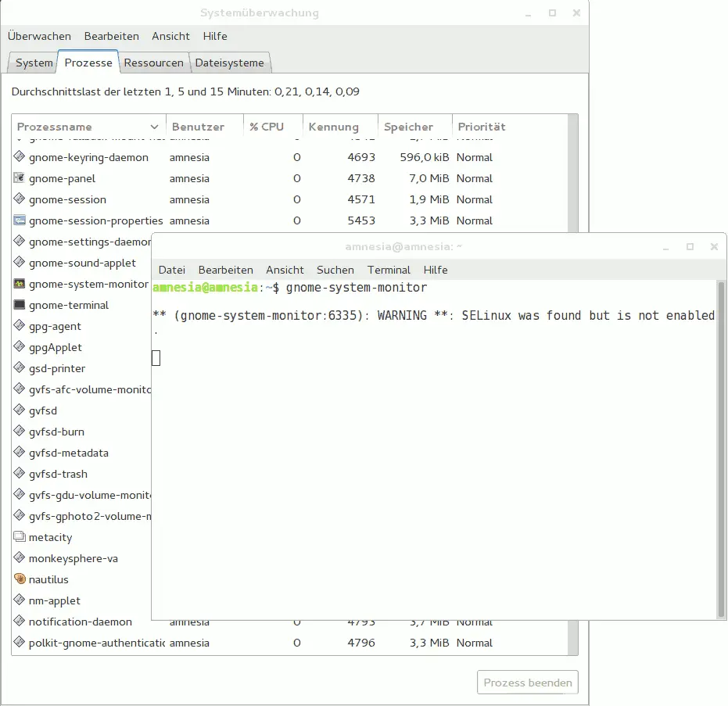This screenshot has width=728, height=706.
Task: Sort processes by the % CPU column
Action: pyautogui.click(x=265, y=126)
